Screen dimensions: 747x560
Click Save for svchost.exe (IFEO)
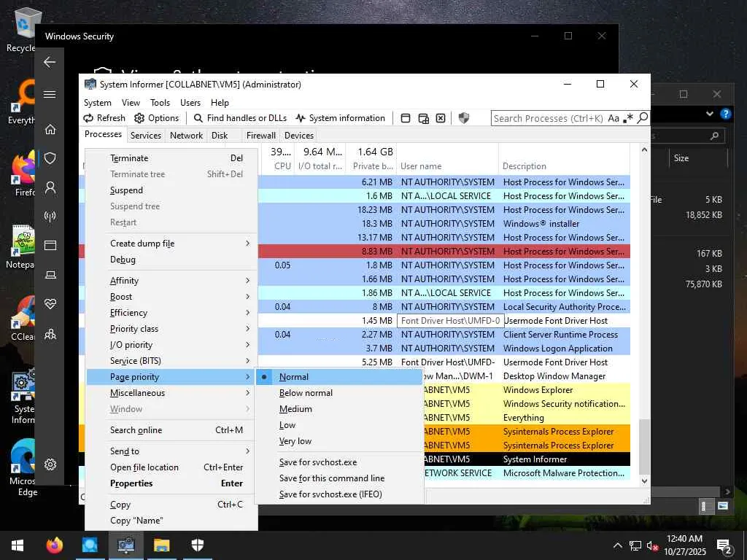pyautogui.click(x=339, y=494)
